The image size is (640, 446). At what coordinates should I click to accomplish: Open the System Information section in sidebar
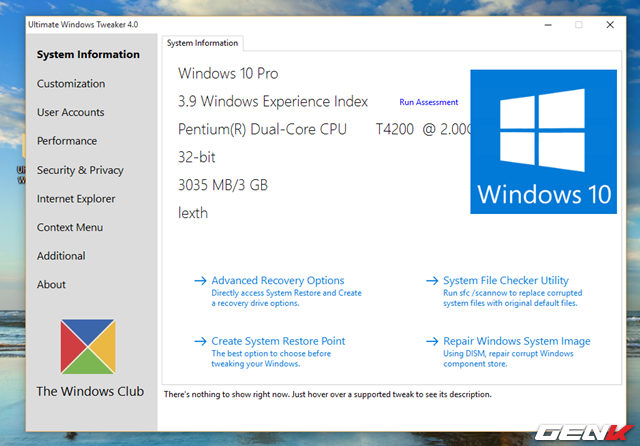[x=88, y=54]
